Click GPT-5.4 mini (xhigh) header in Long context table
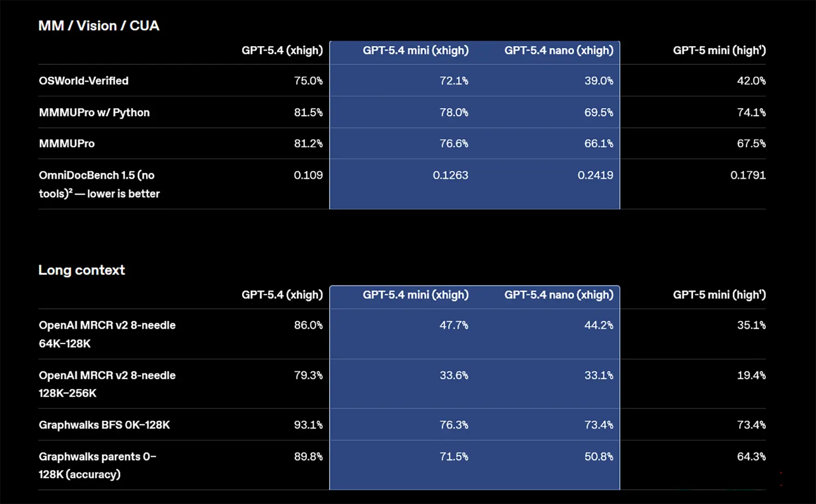Image resolution: width=816 pixels, height=504 pixels. point(416,295)
